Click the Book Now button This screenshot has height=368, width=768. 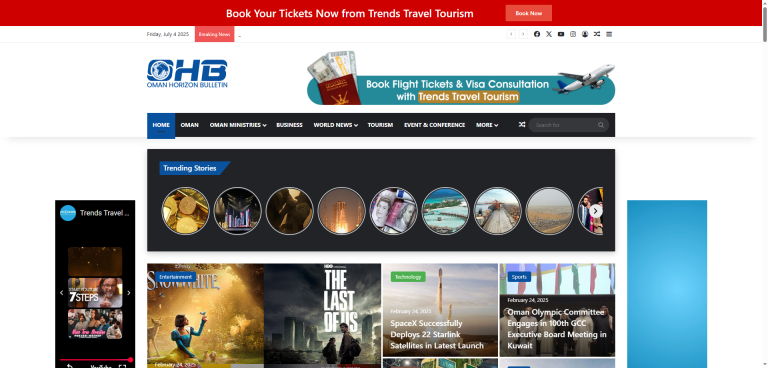tap(528, 13)
